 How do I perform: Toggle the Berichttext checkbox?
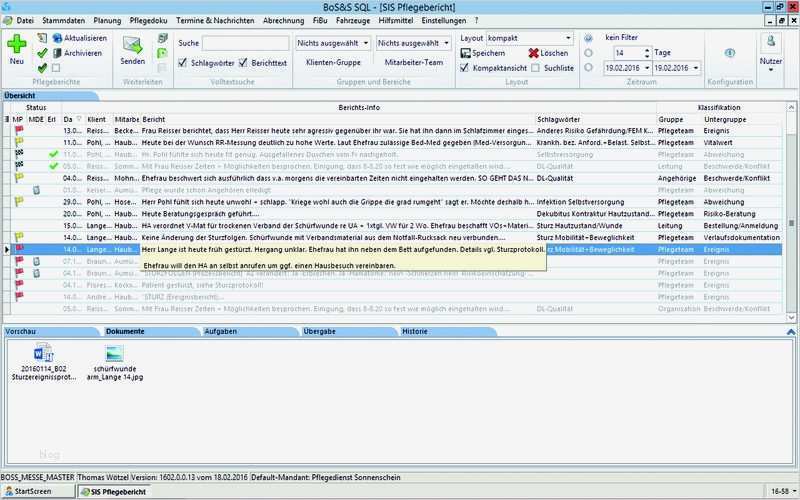pos(243,63)
